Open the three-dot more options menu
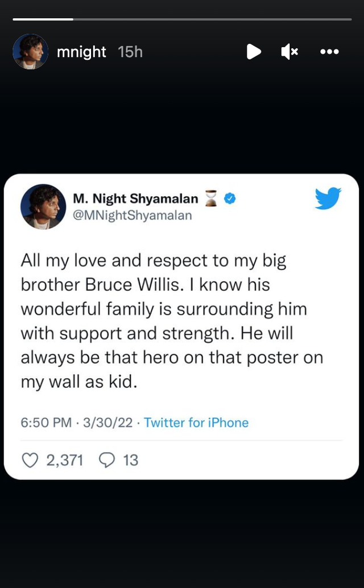Screen dimensions: 364x588 tap(329, 52)
